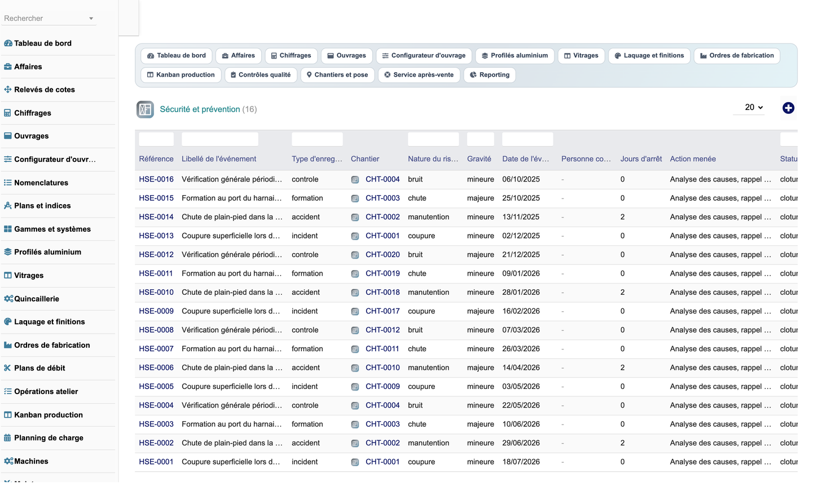
Task: Select the Contrôles qualité tab
Action: (x=261, y=75)
